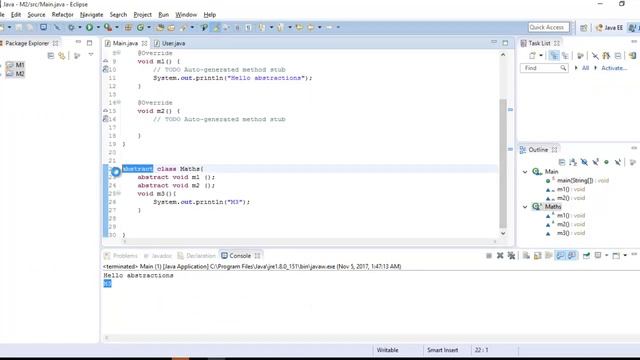This screenshot has width=640, height=360.
Task: Toggle Hide Local Types in Outline toolbar
Action: click(618, 162)
